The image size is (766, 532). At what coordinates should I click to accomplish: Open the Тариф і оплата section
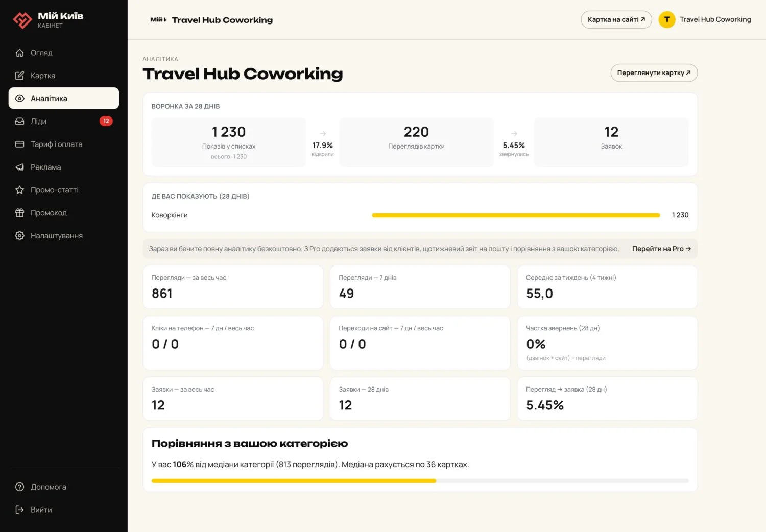pos(64,144)
